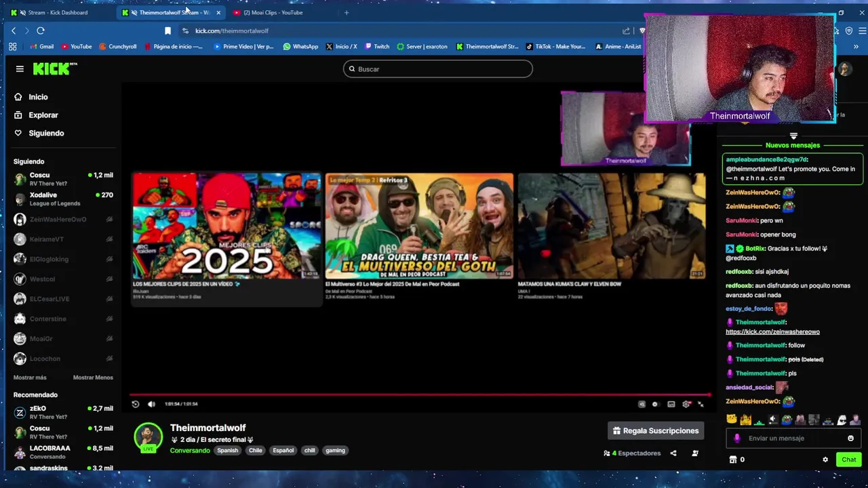Click Nuevos mensajes banner in chat
The height and width of the screenshot is (488, 868).
[x=792, y=145]
